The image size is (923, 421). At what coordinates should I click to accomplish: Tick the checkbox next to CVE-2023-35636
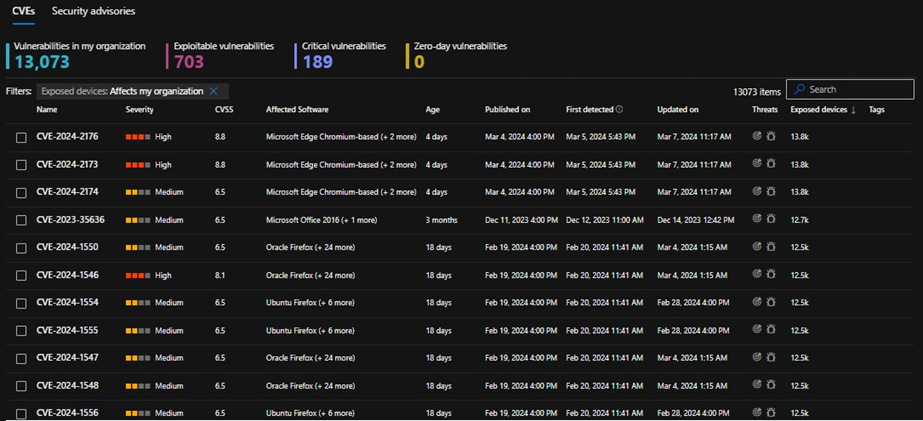(21, 220)
